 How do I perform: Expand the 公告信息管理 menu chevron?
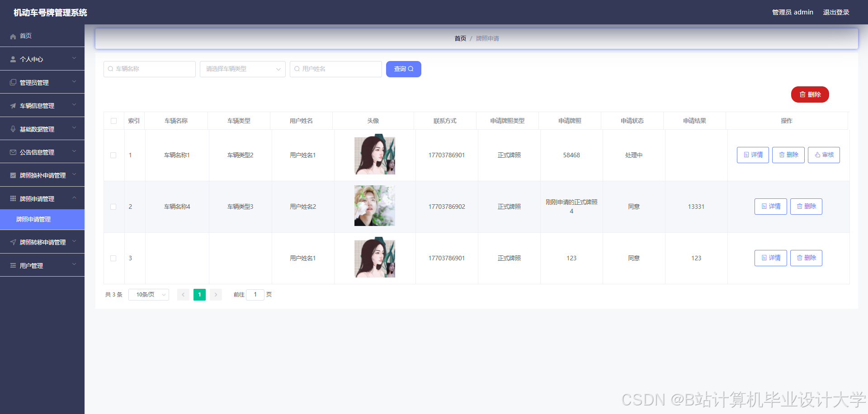point(74,151)
